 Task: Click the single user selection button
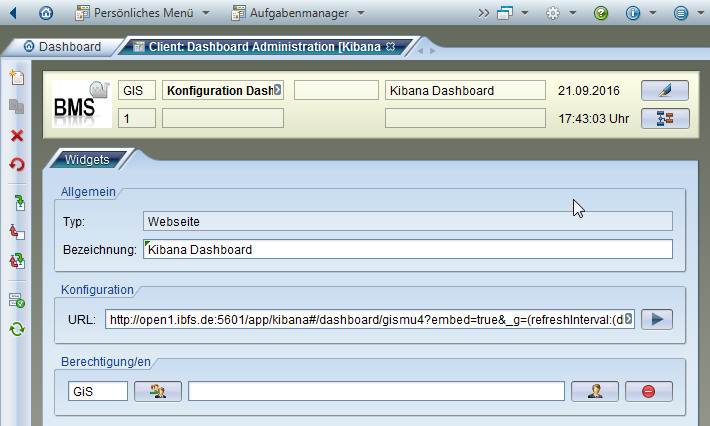click(x=595, y=391)
